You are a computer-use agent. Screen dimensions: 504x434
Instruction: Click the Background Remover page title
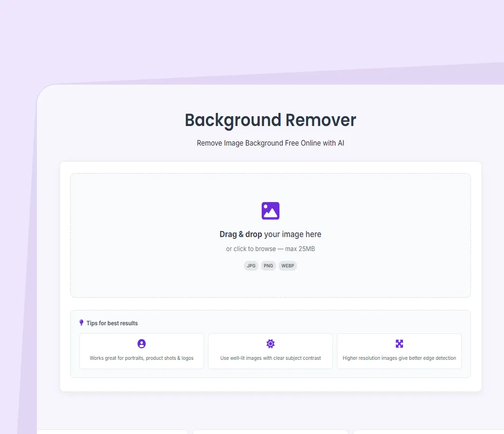(x=270, y=120)
